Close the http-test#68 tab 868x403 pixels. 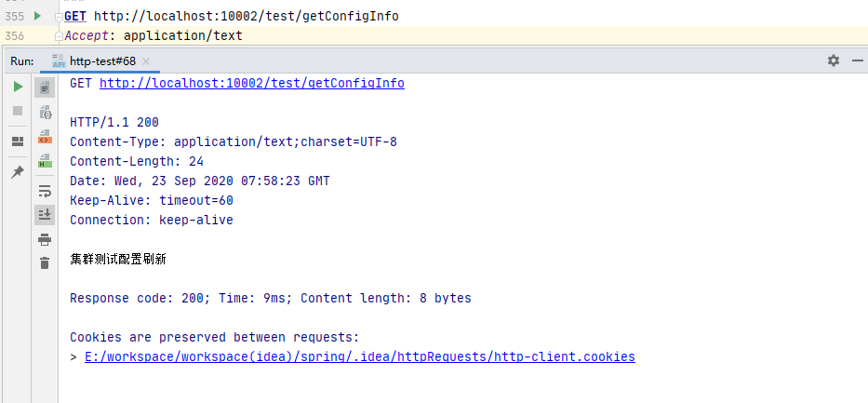[147, 61]
